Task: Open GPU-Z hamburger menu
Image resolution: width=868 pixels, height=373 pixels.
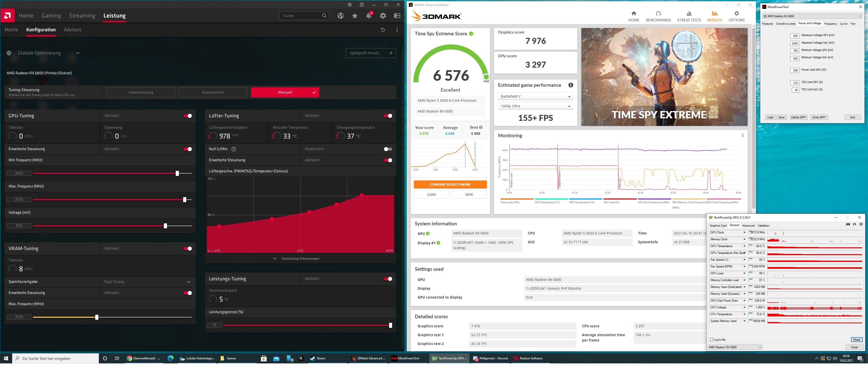Action: click(x=861, y=224)
